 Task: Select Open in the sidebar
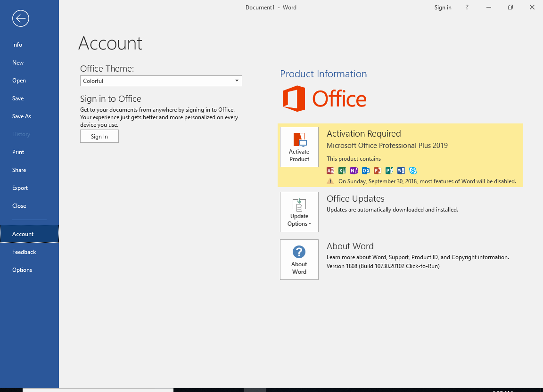click(x=29, y=81)
